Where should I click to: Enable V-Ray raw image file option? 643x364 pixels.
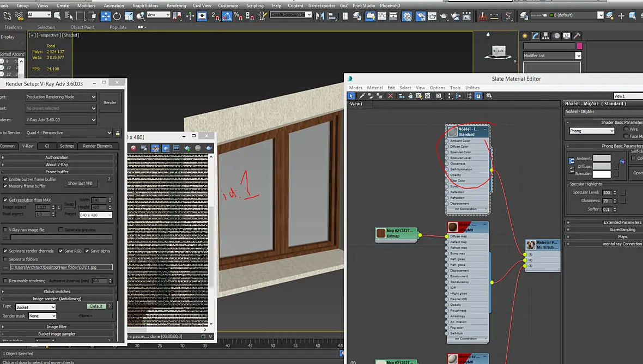coord(5,230)
